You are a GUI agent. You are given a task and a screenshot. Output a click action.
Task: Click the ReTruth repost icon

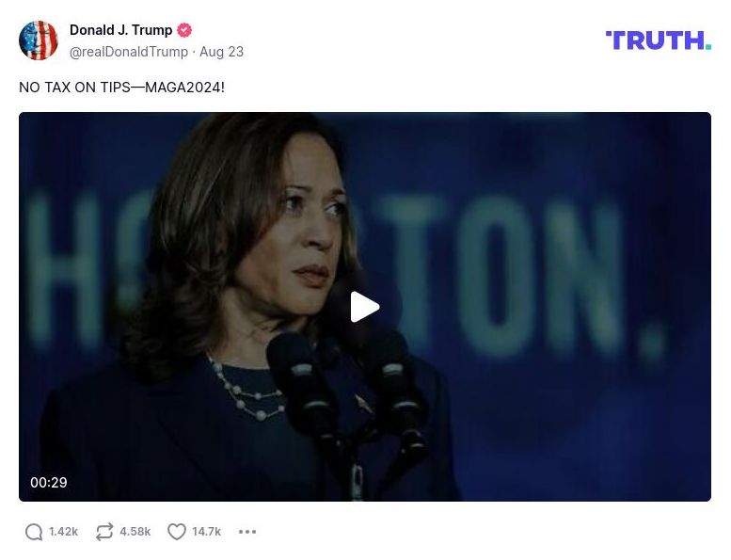pyautogui.click(x=104, y=532)
